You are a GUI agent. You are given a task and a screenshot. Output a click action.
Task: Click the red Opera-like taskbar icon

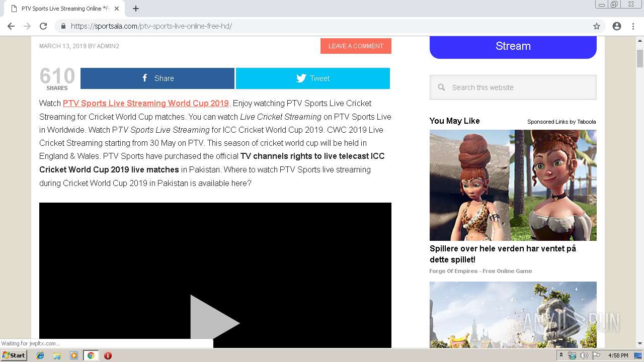click(108, 355)
